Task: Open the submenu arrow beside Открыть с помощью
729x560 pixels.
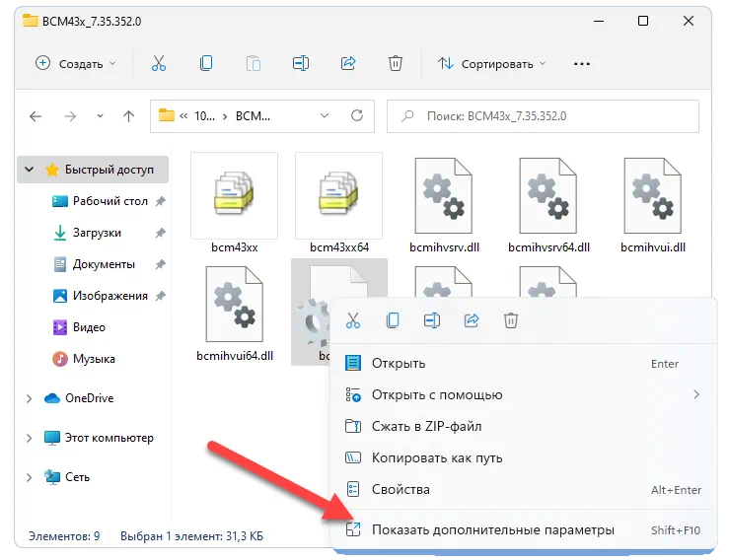Action: [x=696, y=394]
